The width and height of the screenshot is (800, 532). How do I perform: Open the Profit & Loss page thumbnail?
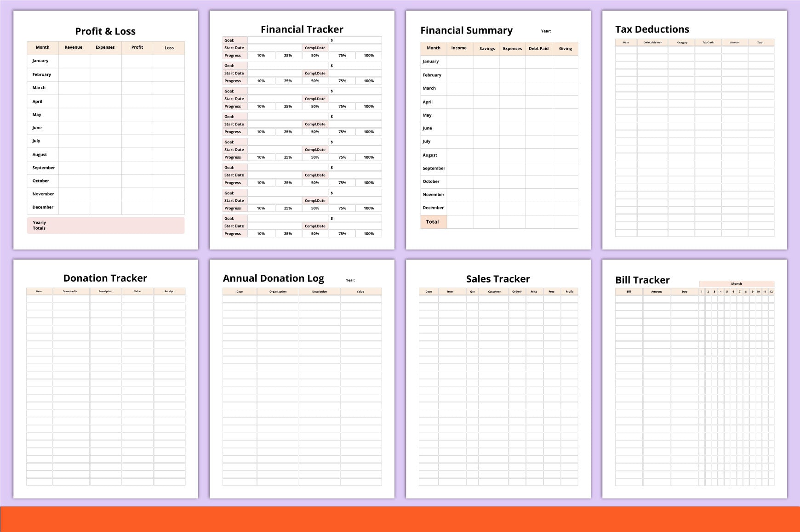106,130
